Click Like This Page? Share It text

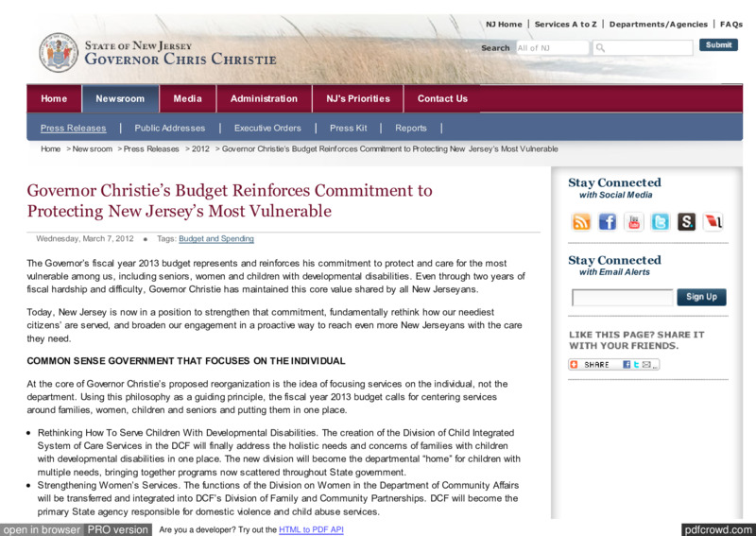(636, 340)
